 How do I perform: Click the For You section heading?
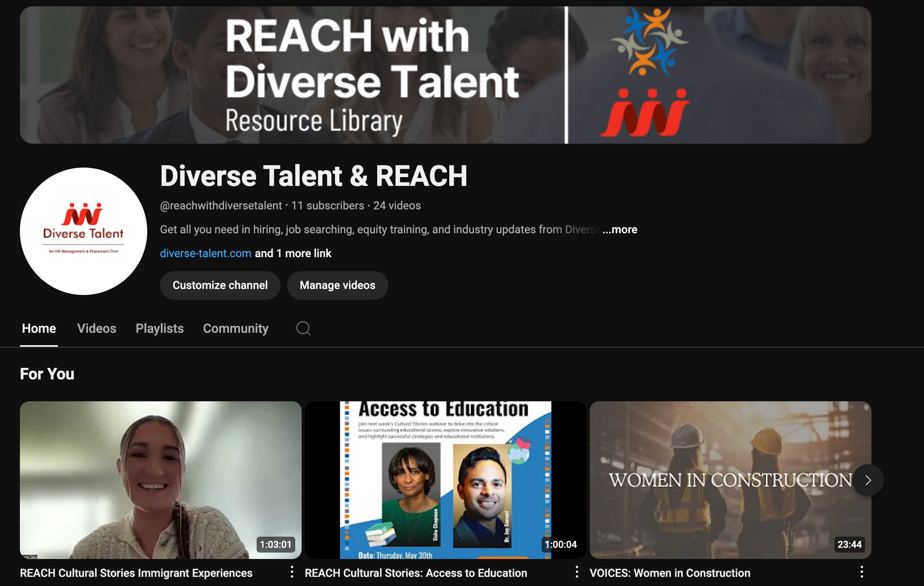(47, 374)
